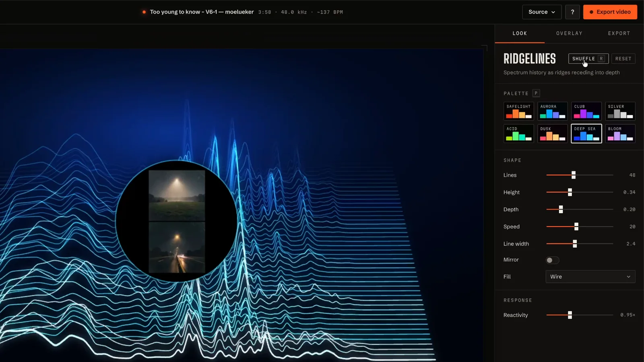Click the Speed slider
This screenshot has width=644, height=362.
(x=580, y=226)
